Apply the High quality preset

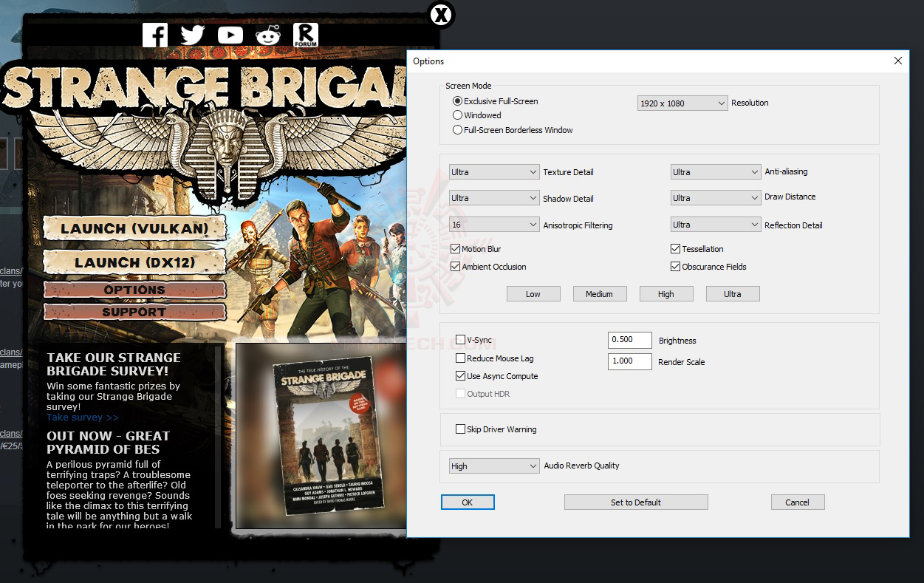tap(666, 294)
